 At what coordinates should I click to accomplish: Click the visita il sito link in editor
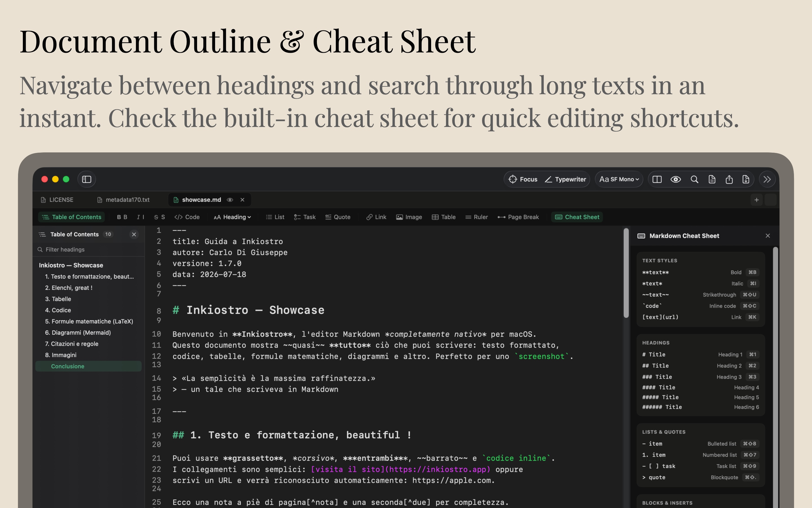(400, 469)
